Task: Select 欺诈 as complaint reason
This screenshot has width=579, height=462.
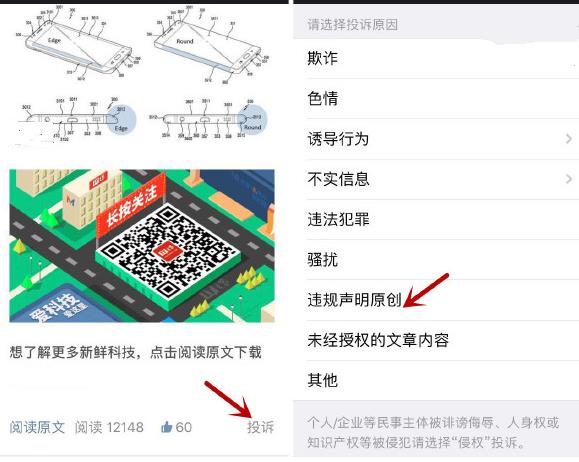Action: 436,58
